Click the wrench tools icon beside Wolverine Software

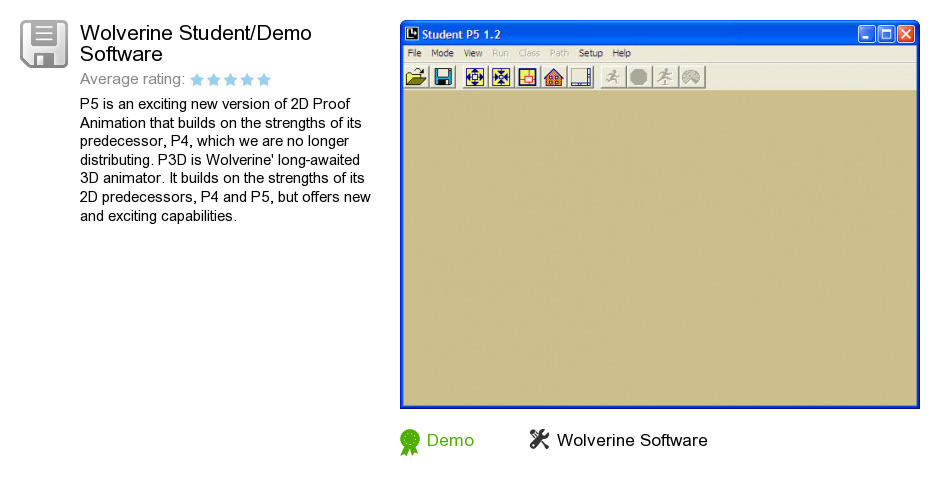coord(539,439)
